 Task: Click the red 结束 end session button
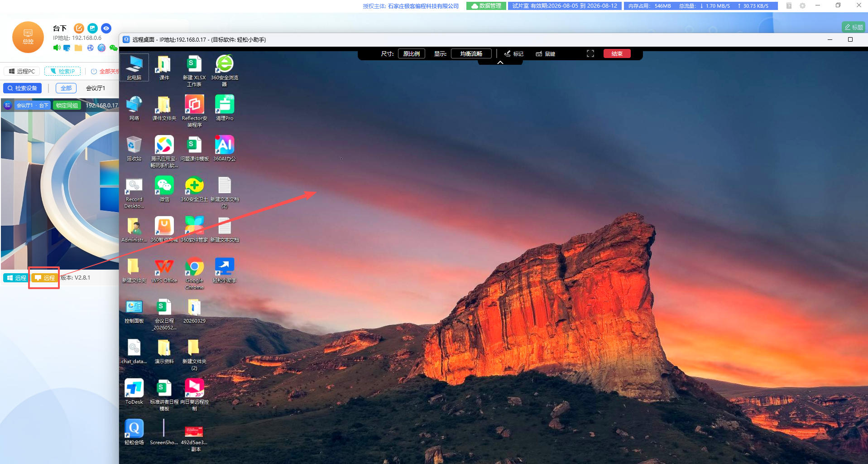pos(617,54)
